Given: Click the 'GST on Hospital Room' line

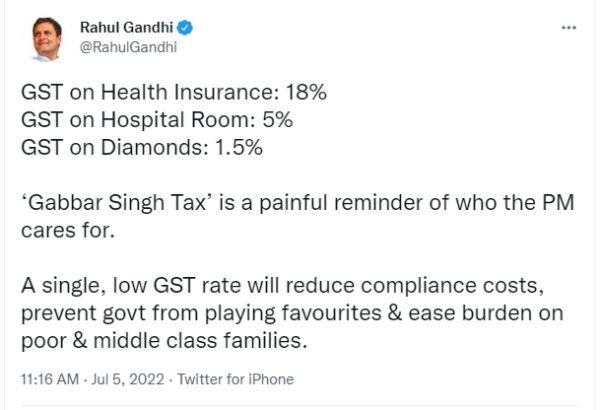Looking at the screenshot, I should click(157, 120).
